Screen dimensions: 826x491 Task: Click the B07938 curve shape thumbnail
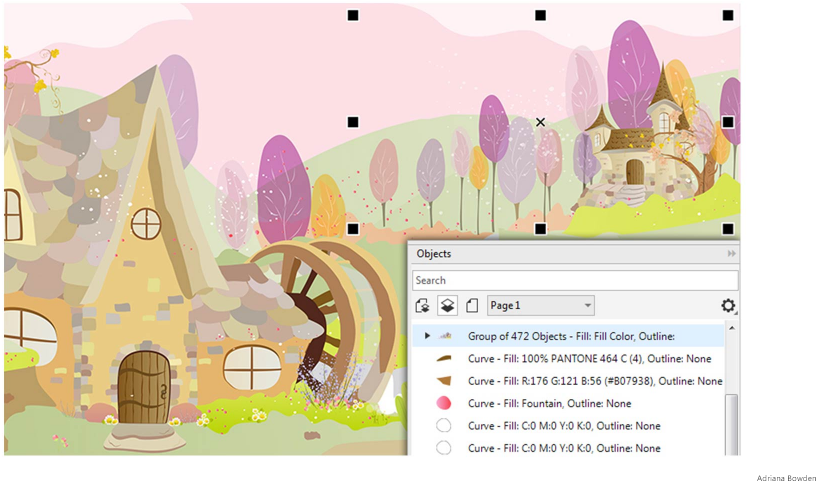[445, 381]
